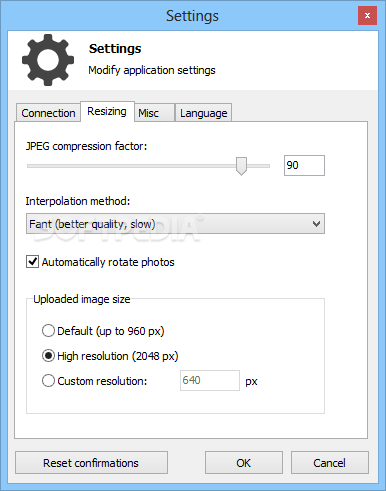Open the Interpolation method dropdown

[175, 224]
